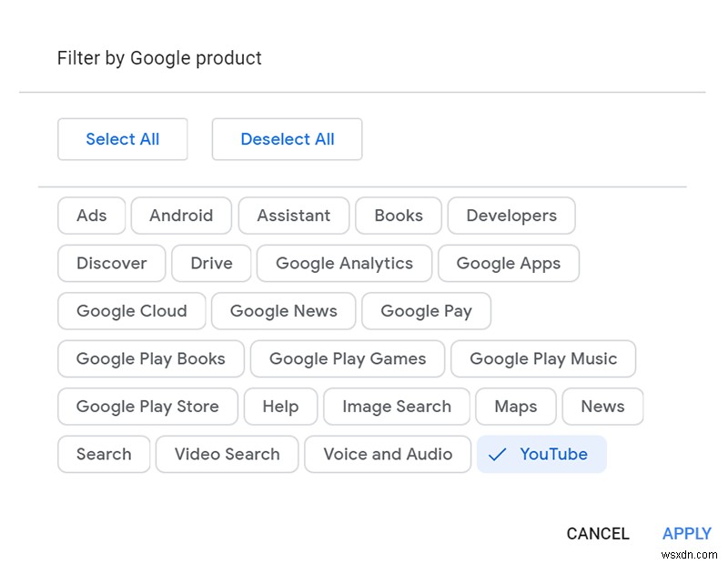728x564 pixels.
Task: Enable the Developers filter chip
Action: pyautogui.click(x=511, y=216)
